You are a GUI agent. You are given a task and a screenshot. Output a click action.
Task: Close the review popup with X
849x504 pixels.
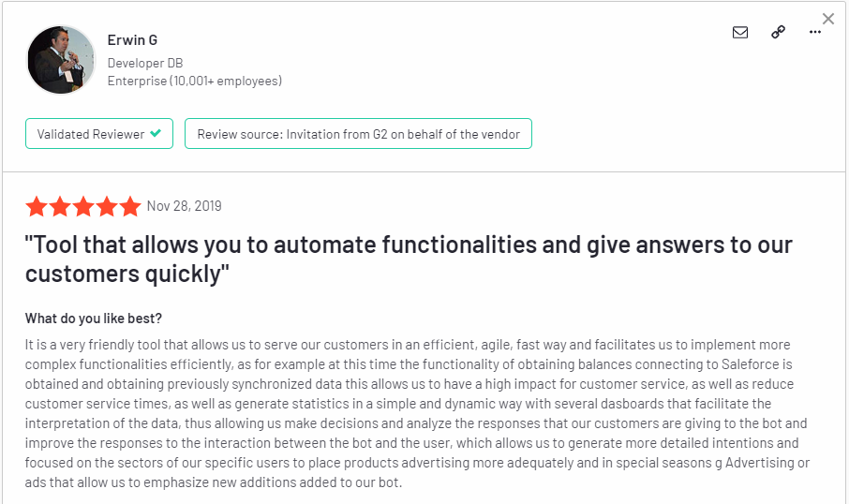click(828, 19)
